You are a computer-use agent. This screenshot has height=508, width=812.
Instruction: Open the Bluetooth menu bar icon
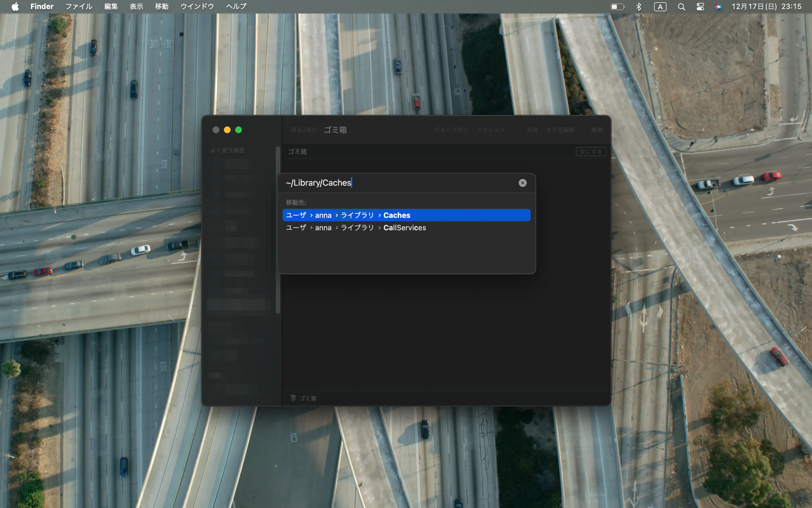(639, 7)
